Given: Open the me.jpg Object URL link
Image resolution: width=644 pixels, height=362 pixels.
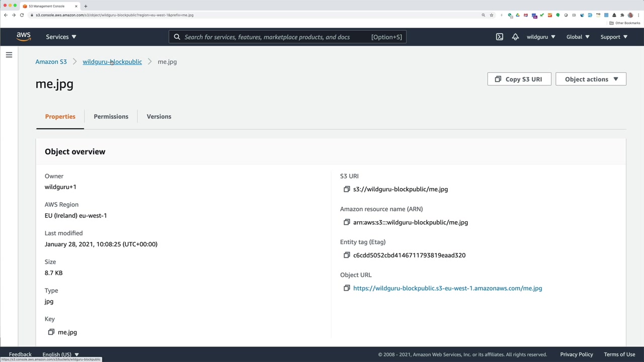Looking at the screenshot, I should (x=447, y=288).
